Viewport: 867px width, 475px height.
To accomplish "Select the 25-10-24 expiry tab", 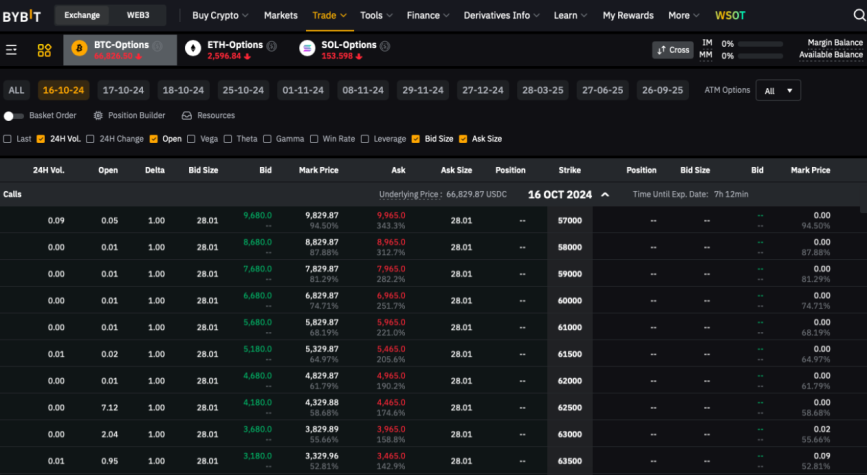I will pos(243,90).
